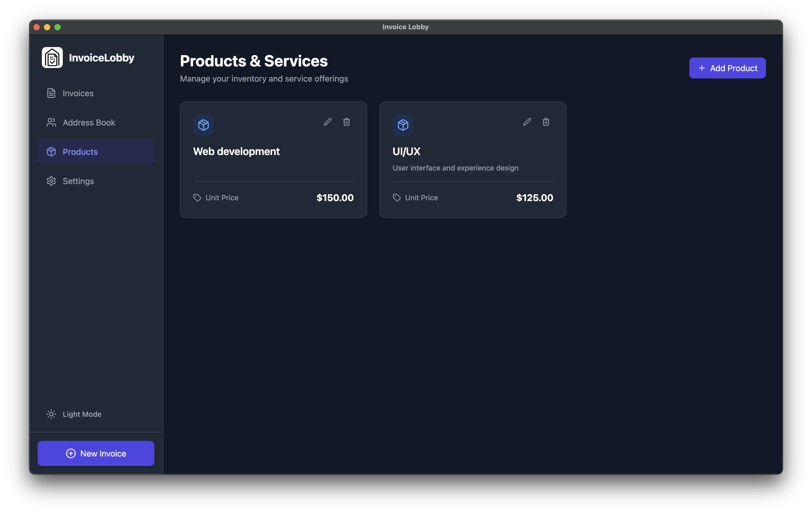Click the trash icon on Web development card
812x513 pixels.
coord(347,122)
